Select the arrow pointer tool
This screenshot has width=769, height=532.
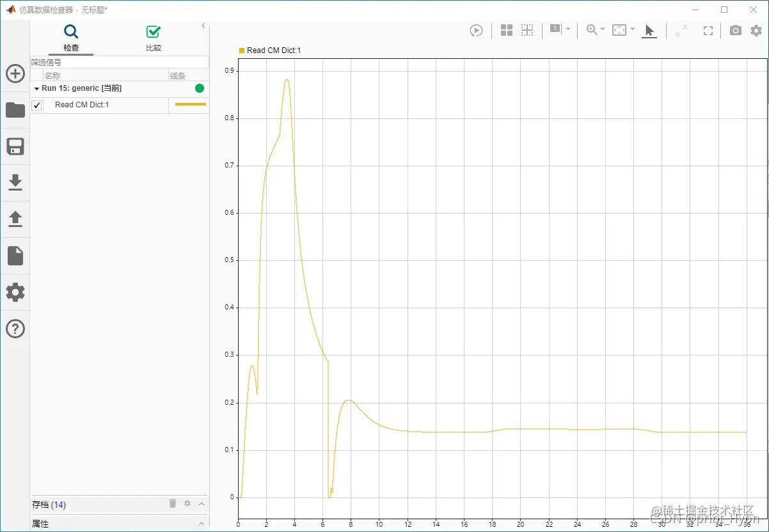tap(649, 30)
